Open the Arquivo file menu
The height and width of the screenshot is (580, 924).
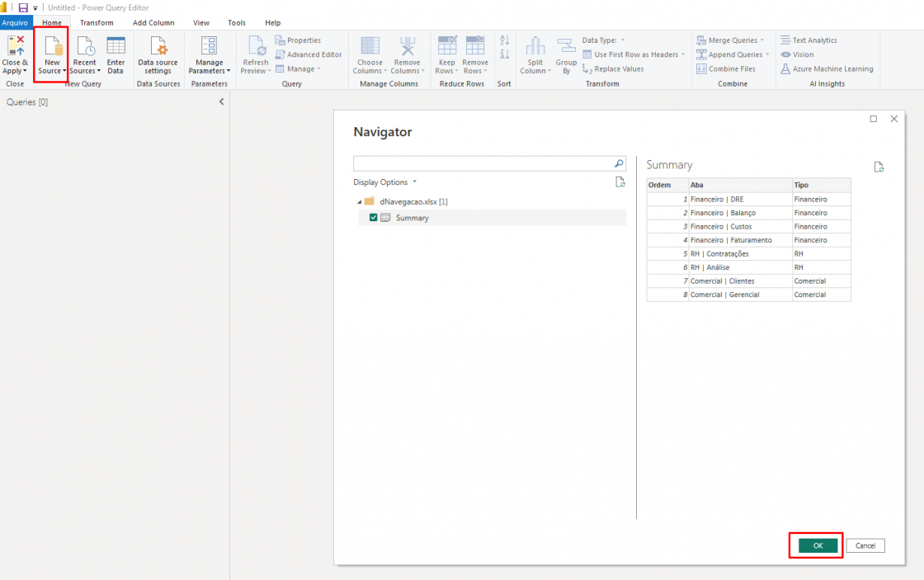15,22
